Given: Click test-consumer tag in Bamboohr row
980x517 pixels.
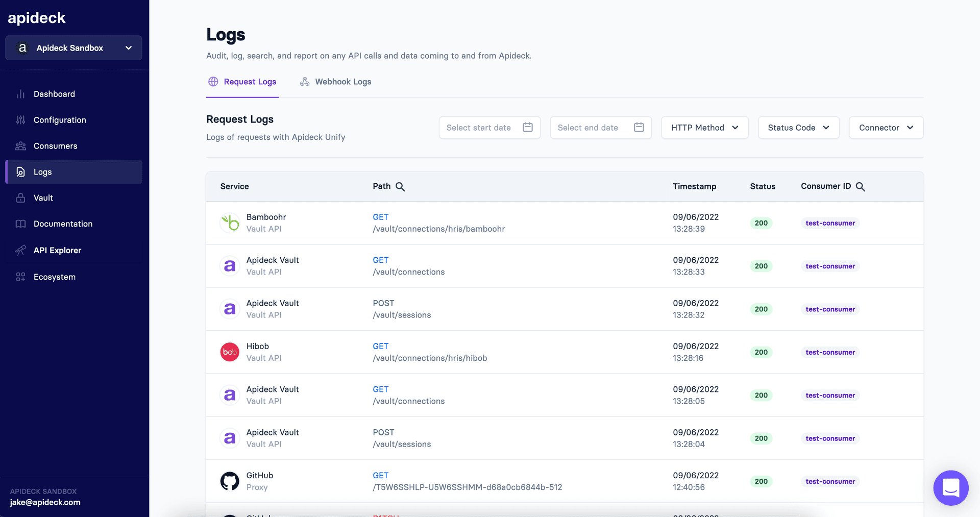Looking at the screenshot, I should pos(830,223).
